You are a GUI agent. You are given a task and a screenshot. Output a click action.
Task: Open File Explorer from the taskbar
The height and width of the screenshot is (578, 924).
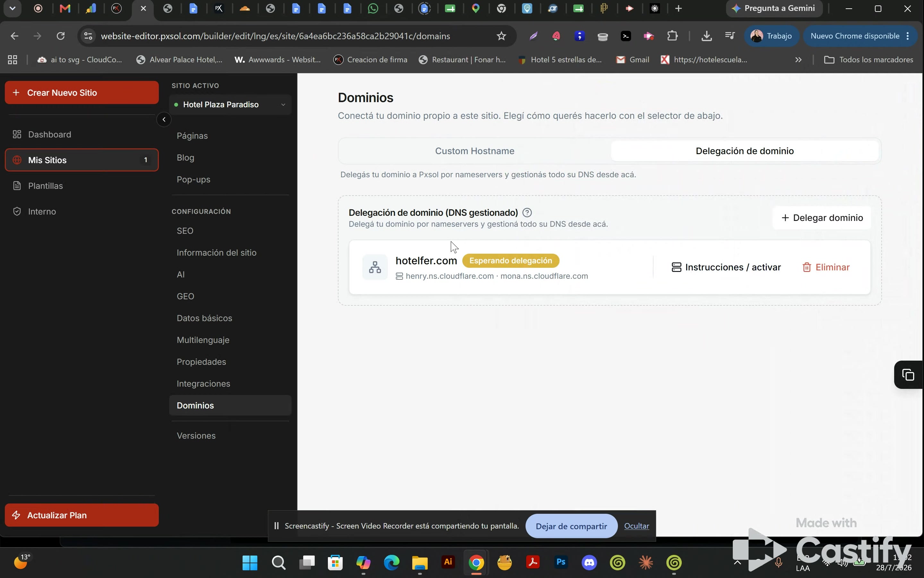[420, 562]
